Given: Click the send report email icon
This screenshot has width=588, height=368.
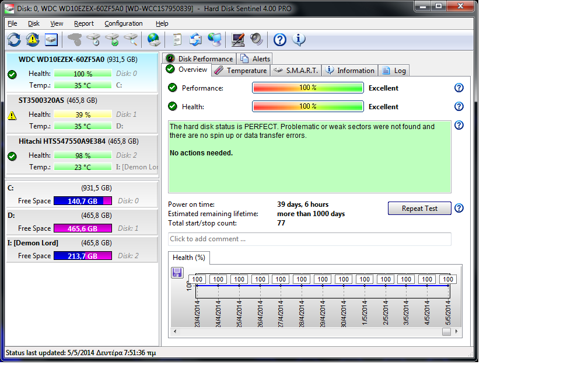Looking at the screenshot, I should (195, 40).
